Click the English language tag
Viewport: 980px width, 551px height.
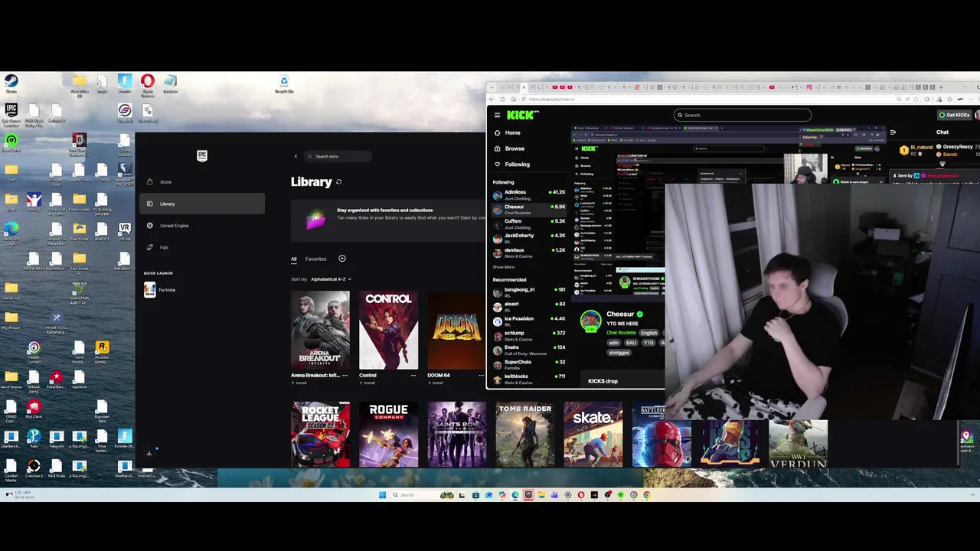(x=648, y=333)
